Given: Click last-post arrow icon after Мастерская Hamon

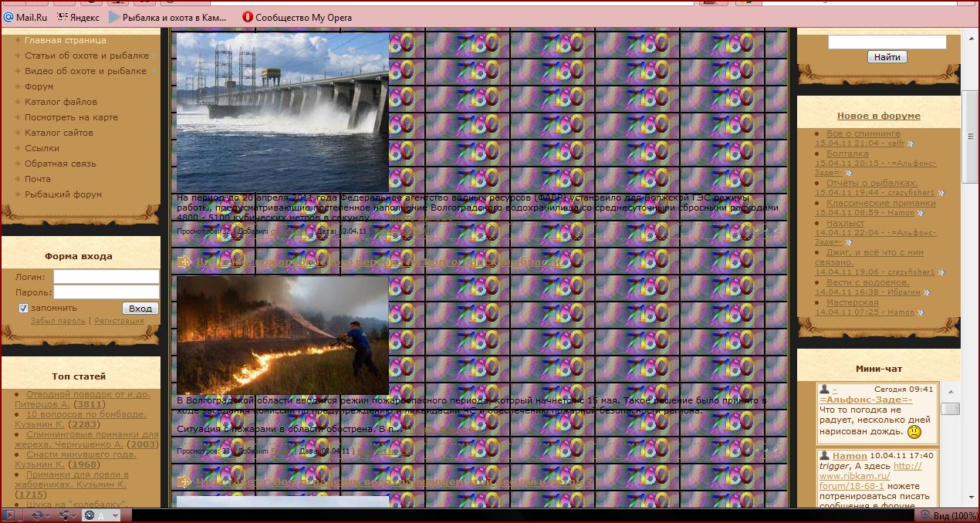Looking at the screenshot, I should coord(920,312).
